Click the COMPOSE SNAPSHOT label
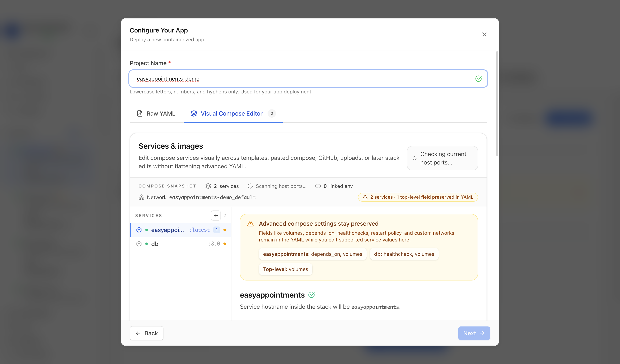The height and width of the screenshot is (364, 620). pyautogui.click(x=167, y=186)
